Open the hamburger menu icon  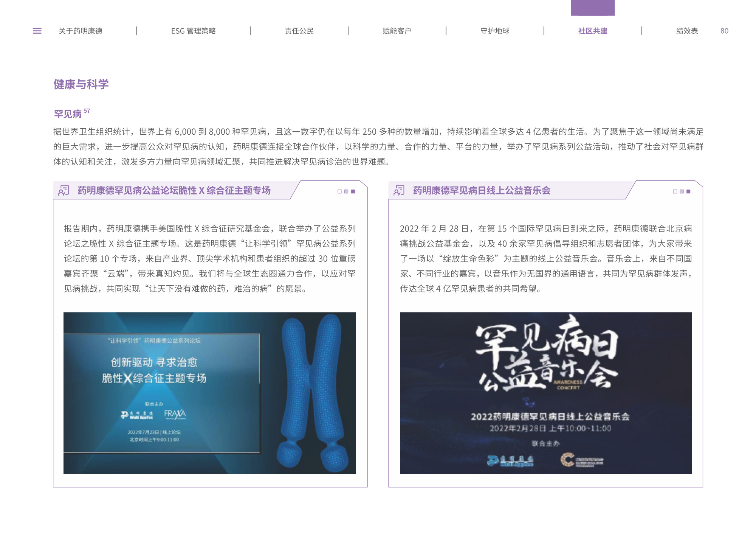coord(37,31)
